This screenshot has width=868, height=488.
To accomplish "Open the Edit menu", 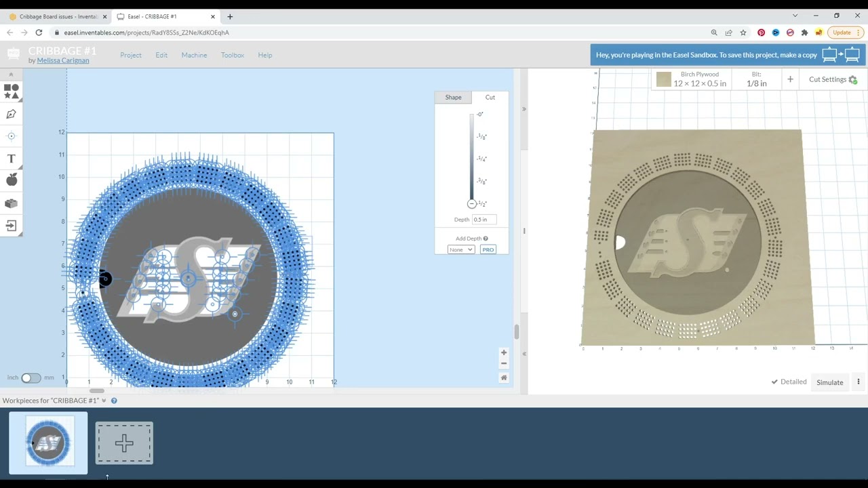I will click(x=161, y=55).
